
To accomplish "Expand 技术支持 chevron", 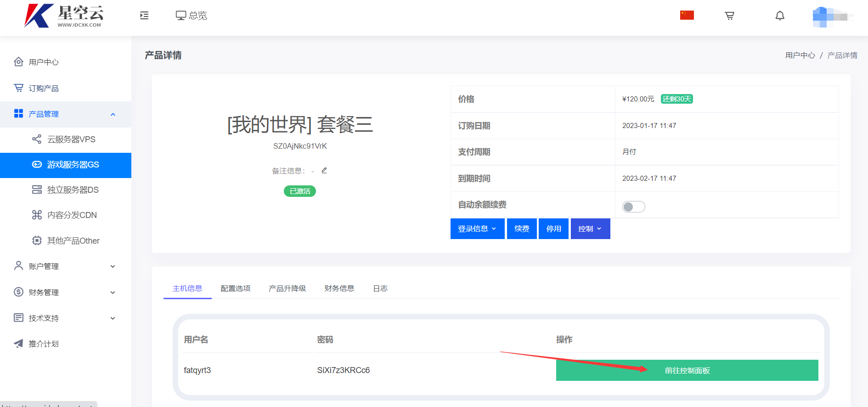I will pos(113,318).
